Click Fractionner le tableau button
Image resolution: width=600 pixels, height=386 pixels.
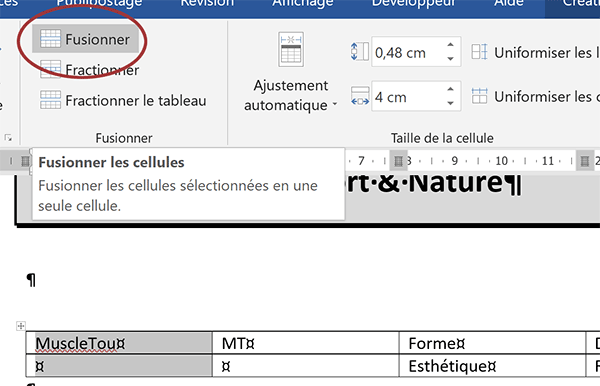click(123, 101)
